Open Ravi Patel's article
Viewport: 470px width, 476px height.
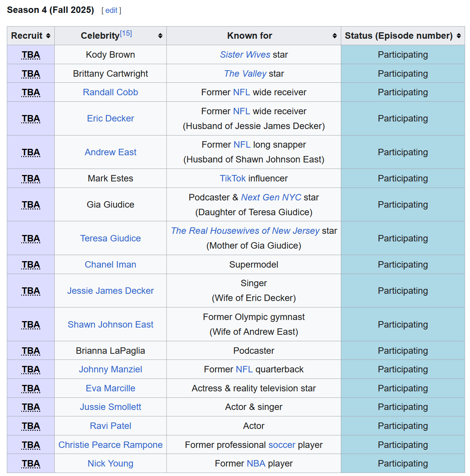point(111,426)
